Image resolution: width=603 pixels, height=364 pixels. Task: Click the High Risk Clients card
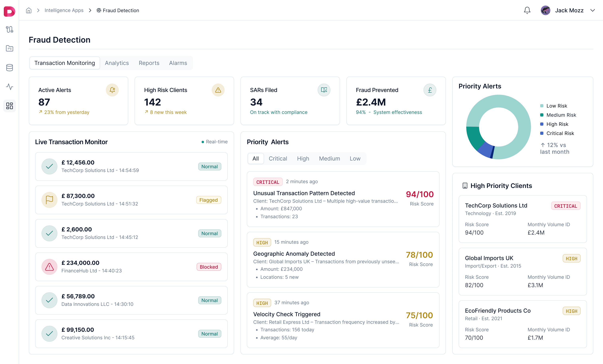click(184, 101)
